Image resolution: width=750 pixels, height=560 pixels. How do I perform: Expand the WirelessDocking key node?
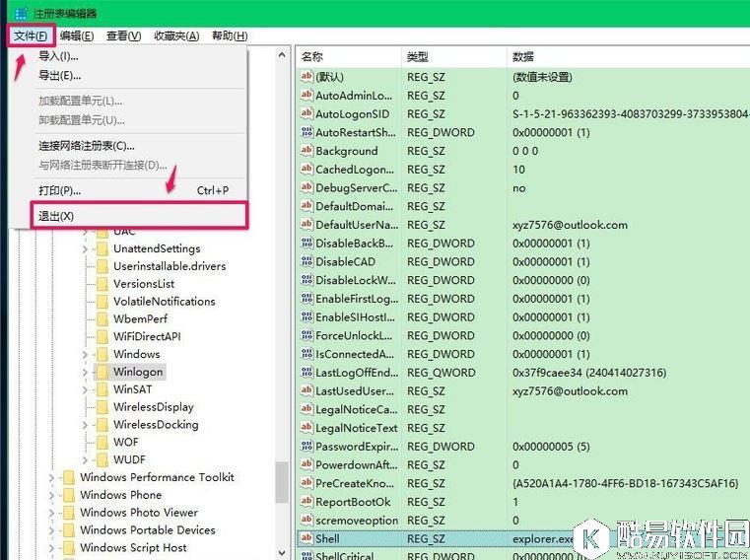(85, 425)
